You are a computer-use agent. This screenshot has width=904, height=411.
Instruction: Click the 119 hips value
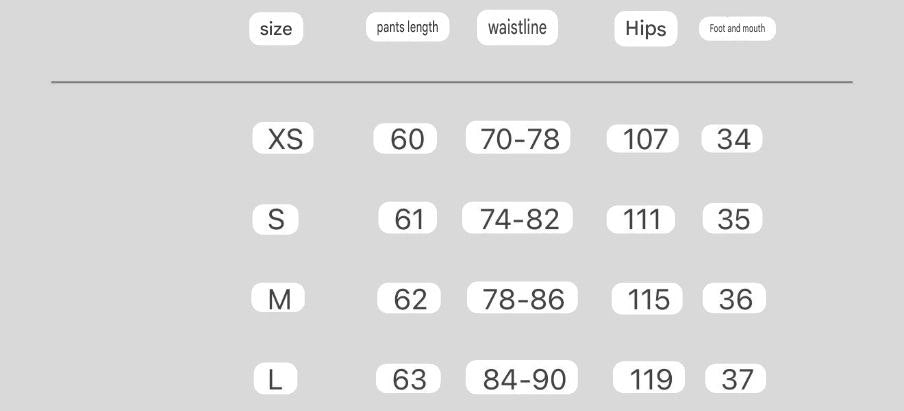click(649, 379)
